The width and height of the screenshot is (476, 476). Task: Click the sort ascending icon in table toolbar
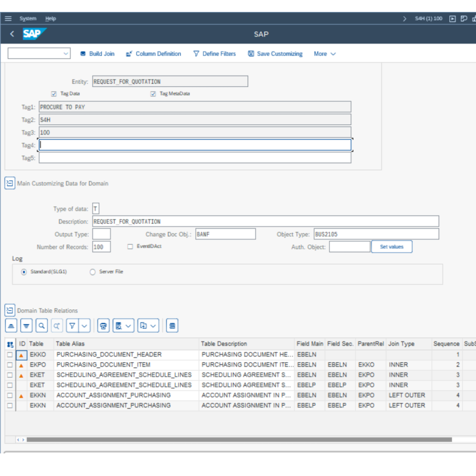[11, 325]
